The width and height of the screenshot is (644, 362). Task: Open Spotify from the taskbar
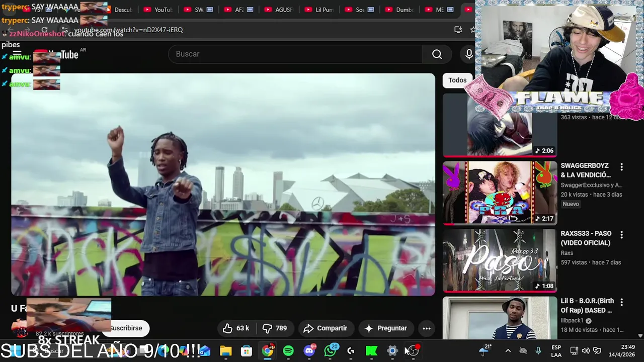[x=288, y=351]
